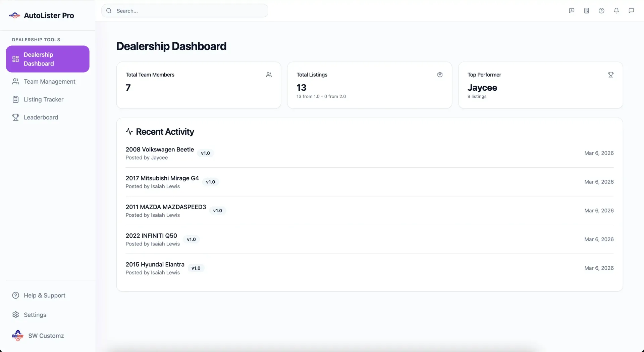Click the Total Listings count 13
Image resolution: width=644 pixels, height=352 pixels.
pyautogui.click(x=301, y=88)
